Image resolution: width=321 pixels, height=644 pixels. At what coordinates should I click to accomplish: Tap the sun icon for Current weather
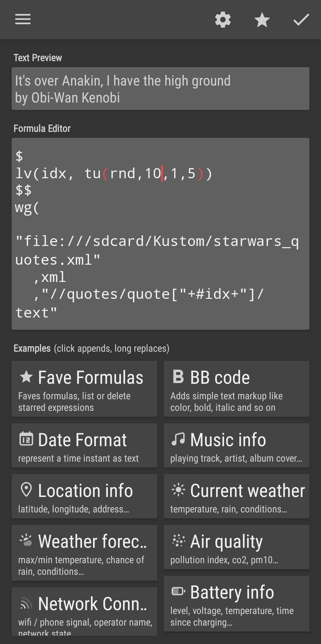tap(178, 490)
